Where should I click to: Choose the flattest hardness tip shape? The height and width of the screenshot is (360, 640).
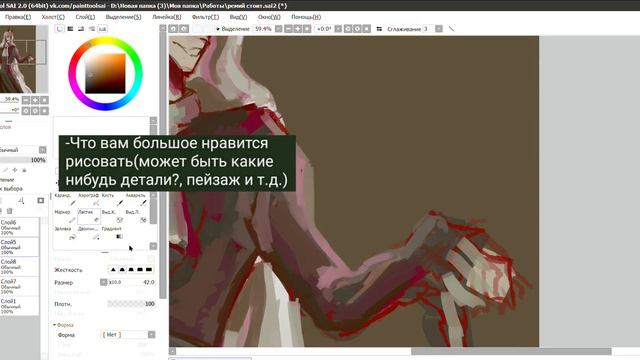click(149, 270)
